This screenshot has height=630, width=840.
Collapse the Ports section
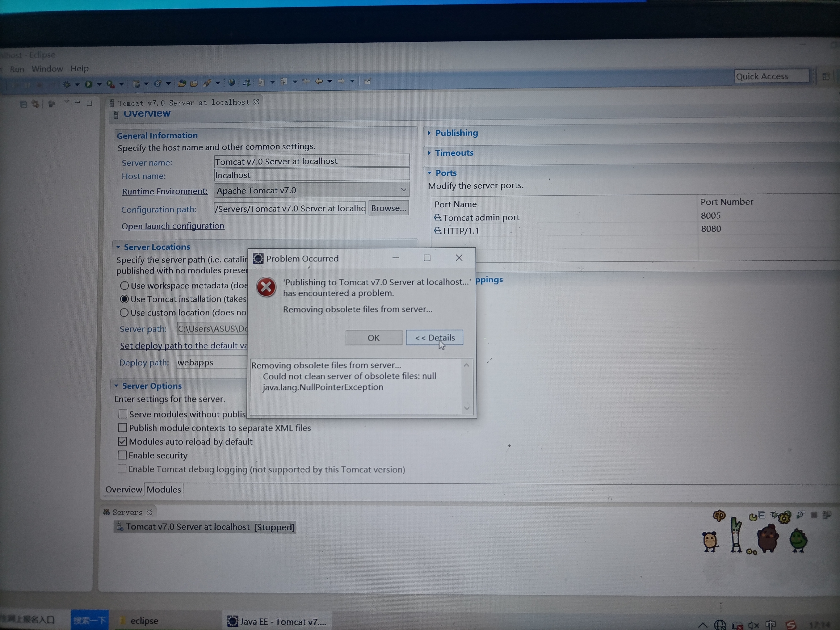[429, 173]
